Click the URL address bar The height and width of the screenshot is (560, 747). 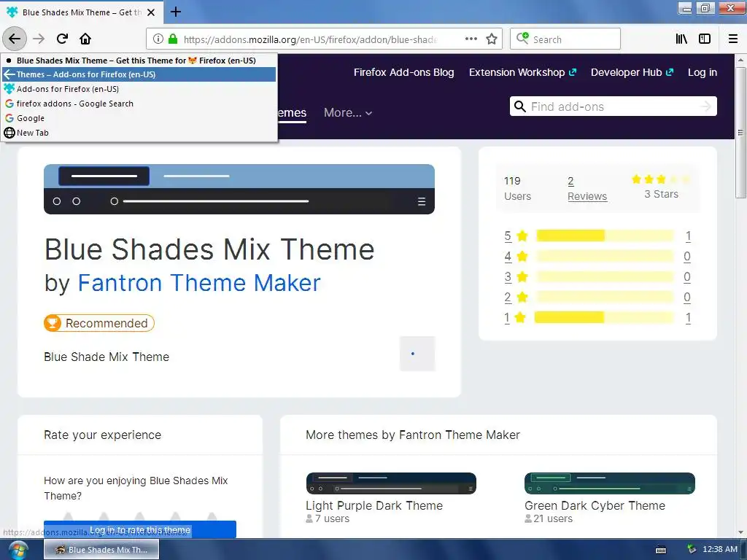(309, 39)
